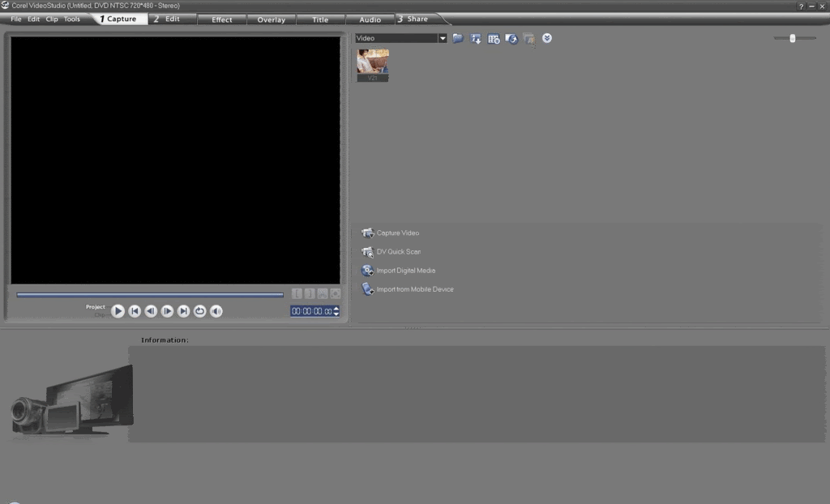Switch preview mode to Project
This screenshot has width=830, height=504.
pyautogui.click(x=96, y=307)
